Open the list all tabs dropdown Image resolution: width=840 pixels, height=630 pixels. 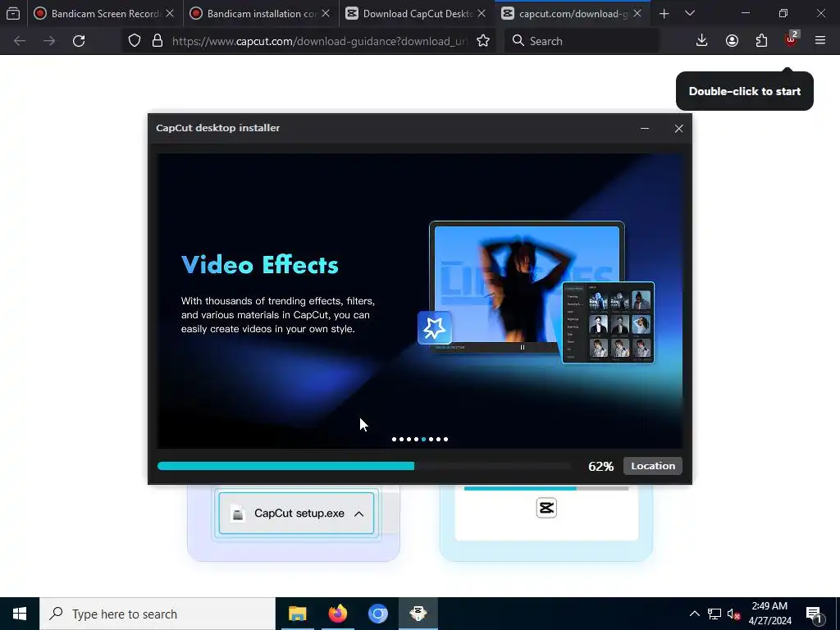click(690, 13)
